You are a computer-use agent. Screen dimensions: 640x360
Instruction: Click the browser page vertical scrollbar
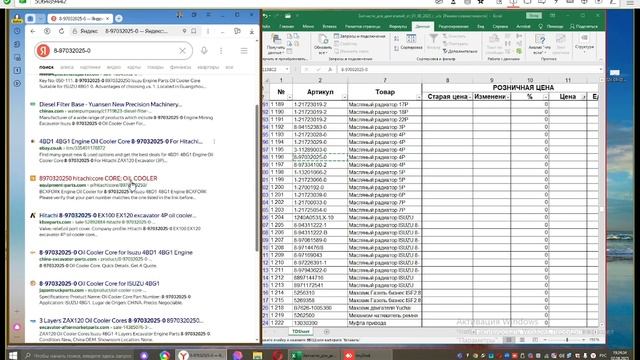pyautogui.click(x=257, y=178)
